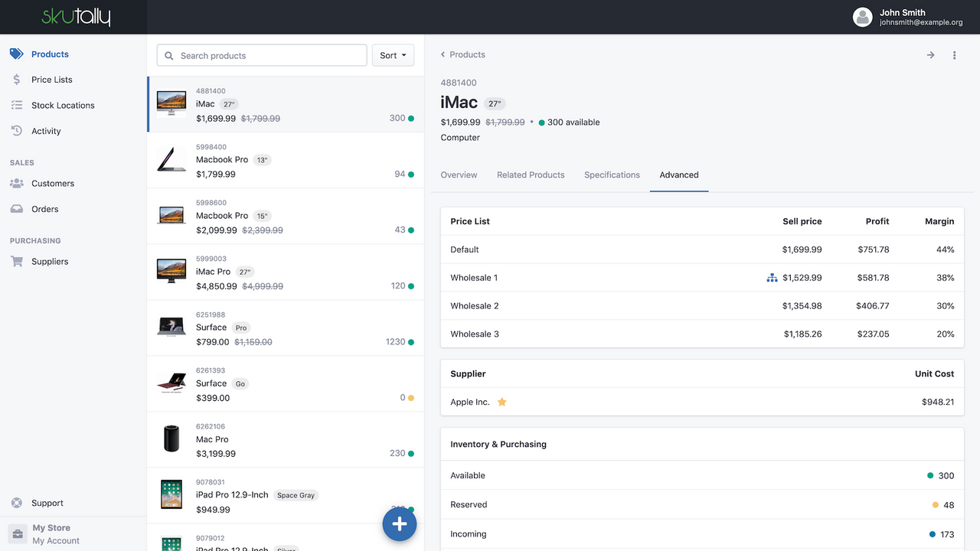Click the Products tag icon in sidebar
The image size is (980, 551).
pos(17,54)
